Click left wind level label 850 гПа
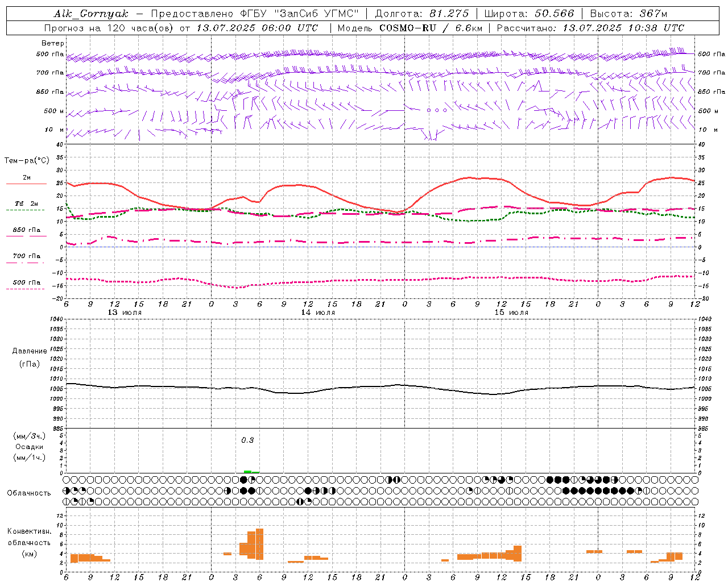Viewport: 728px width, 582px height. 50,92
